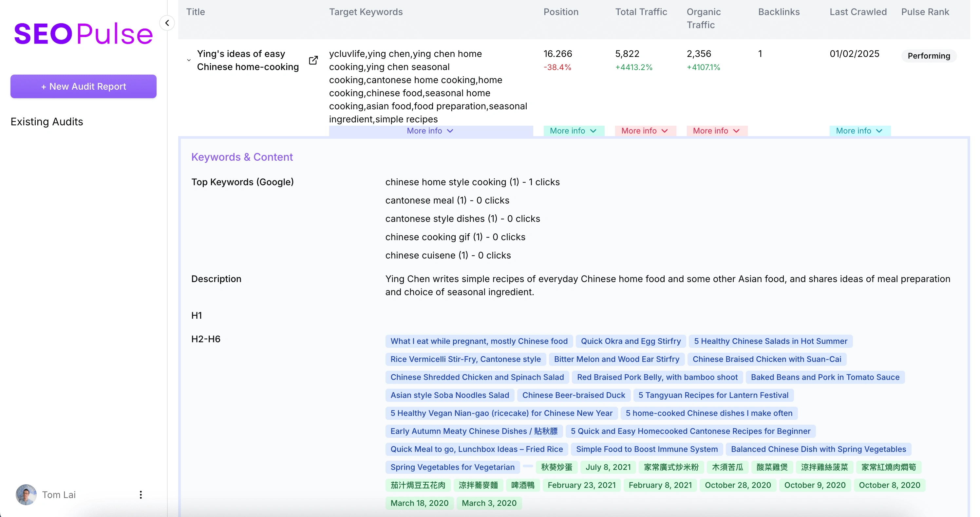
Task: Expand More info under Organic Traffic
Action: click(x=716, y=131)
